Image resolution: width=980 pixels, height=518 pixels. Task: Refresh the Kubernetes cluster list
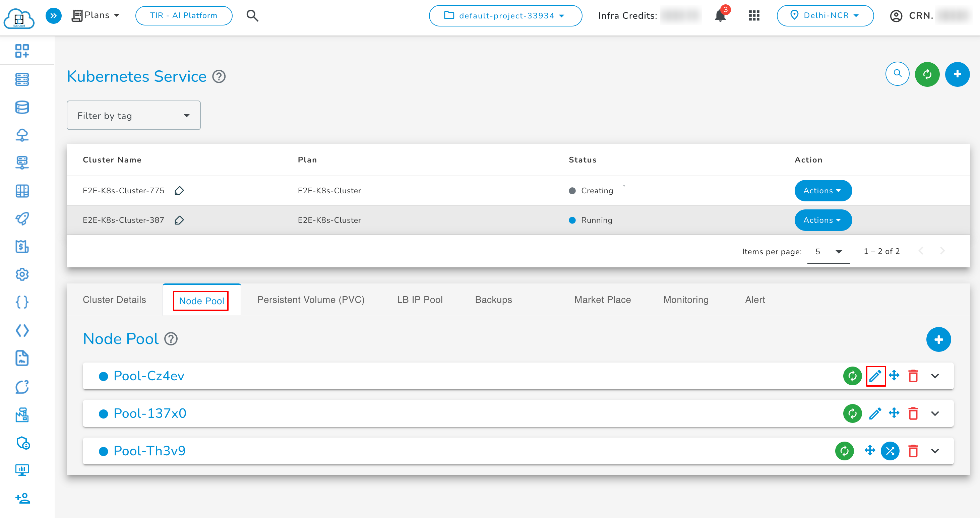pyautogui.click(x=927, y=74)
